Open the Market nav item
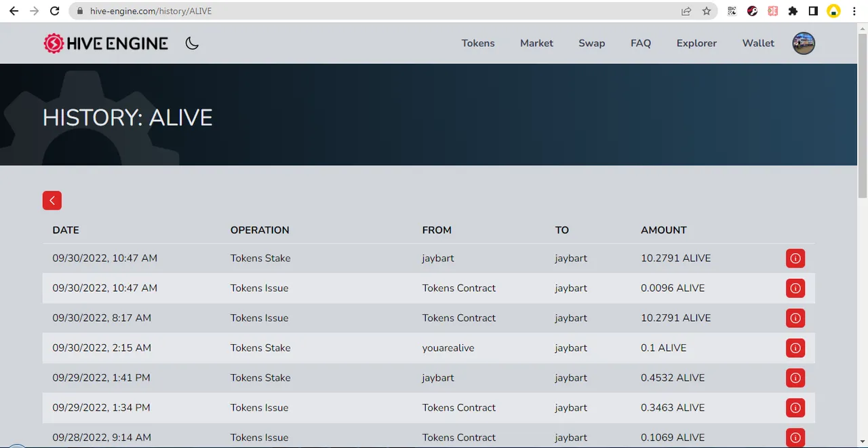Image resolution: width=868 pixels, height=448 pixels. [536, 43]
